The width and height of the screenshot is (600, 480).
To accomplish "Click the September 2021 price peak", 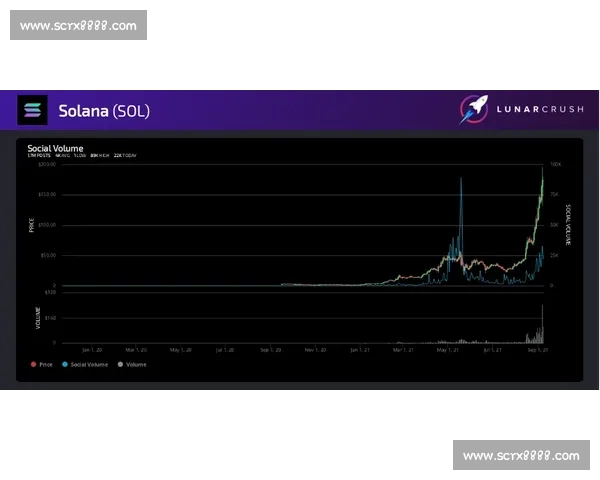I will tap(543, 170).
